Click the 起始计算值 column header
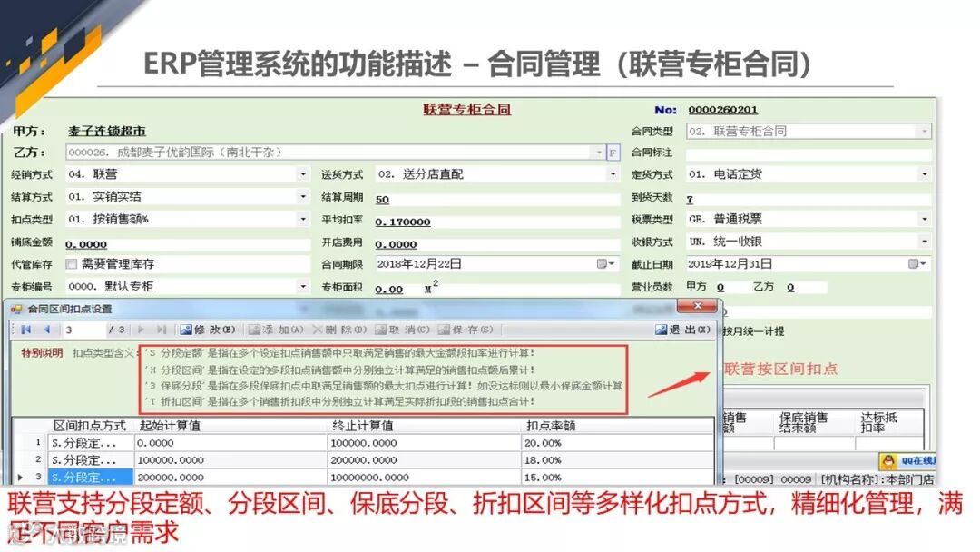The image size is (980, 552). 230,426
